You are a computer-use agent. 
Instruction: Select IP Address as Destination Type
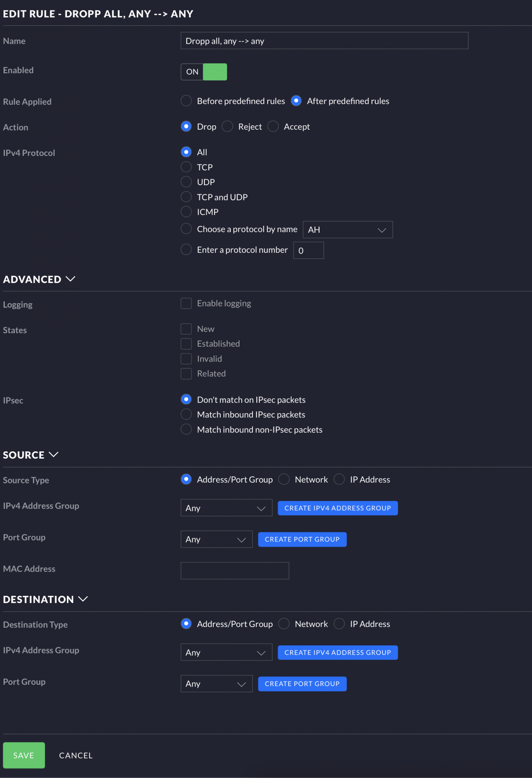[339, 624]
